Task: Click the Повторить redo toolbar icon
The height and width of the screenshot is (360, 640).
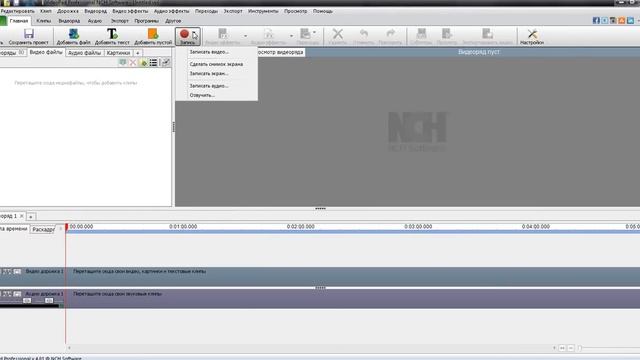Action: click(391, 33)
